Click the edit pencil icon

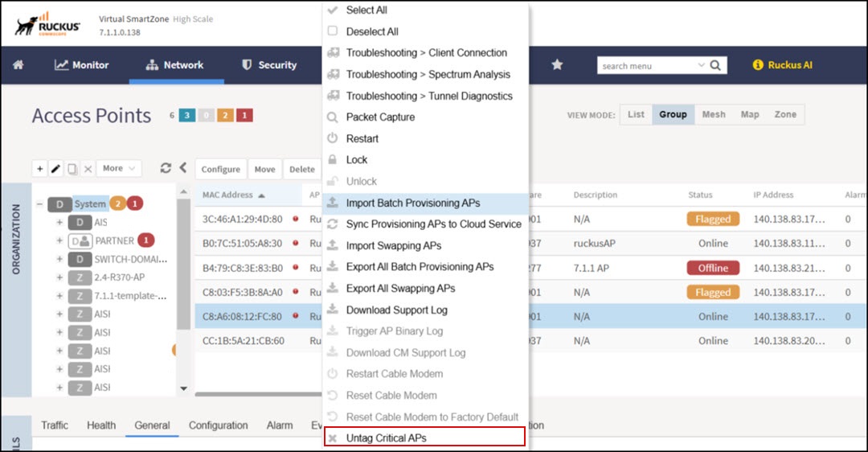[x=55, y=168]
